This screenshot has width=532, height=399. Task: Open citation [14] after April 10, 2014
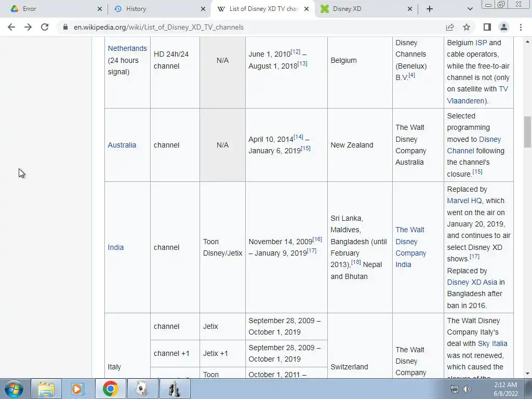tap(298, 137)
